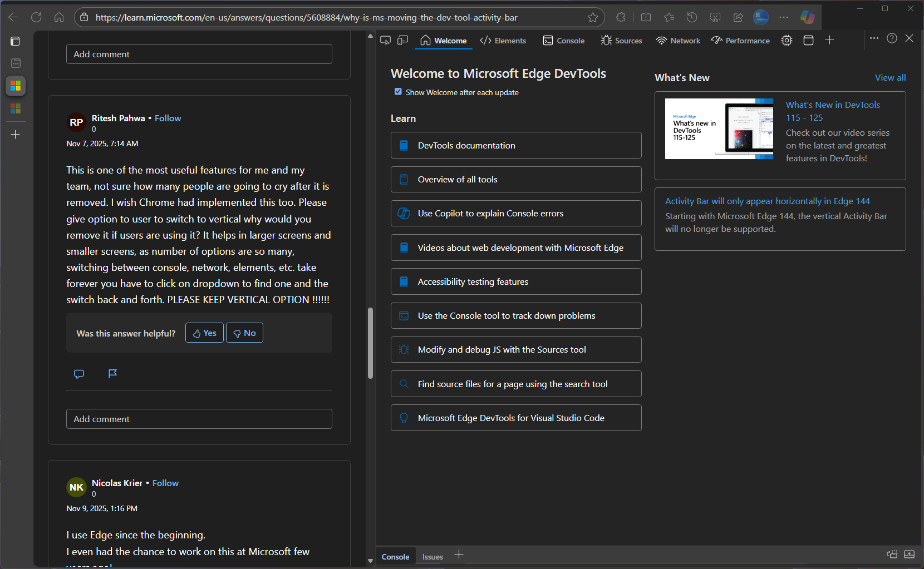Image resolution: width=924 pixels, height=569 pixels.
Task: Open the Console tool tab in activity bar
Action: pyautogui.click(x=564, y=41)
